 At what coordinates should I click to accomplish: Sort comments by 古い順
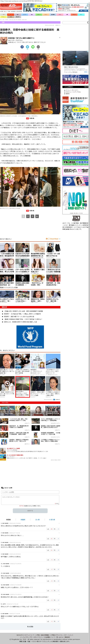(37, 519)
